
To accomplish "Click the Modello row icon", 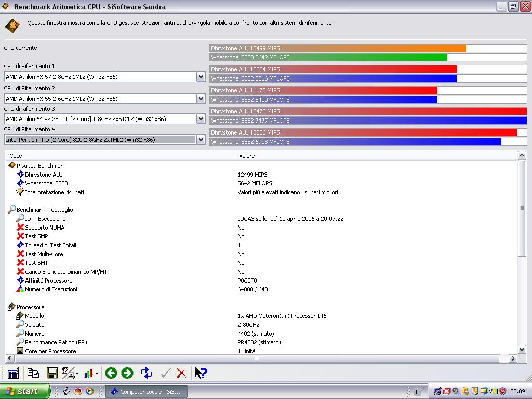I will (x=20, y=315).
